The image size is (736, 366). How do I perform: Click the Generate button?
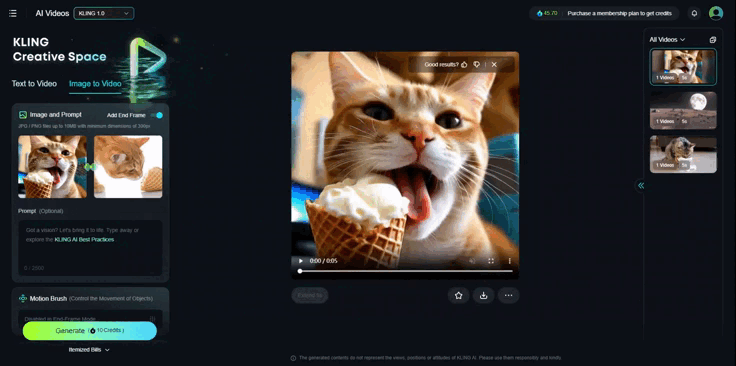[90, 330]
